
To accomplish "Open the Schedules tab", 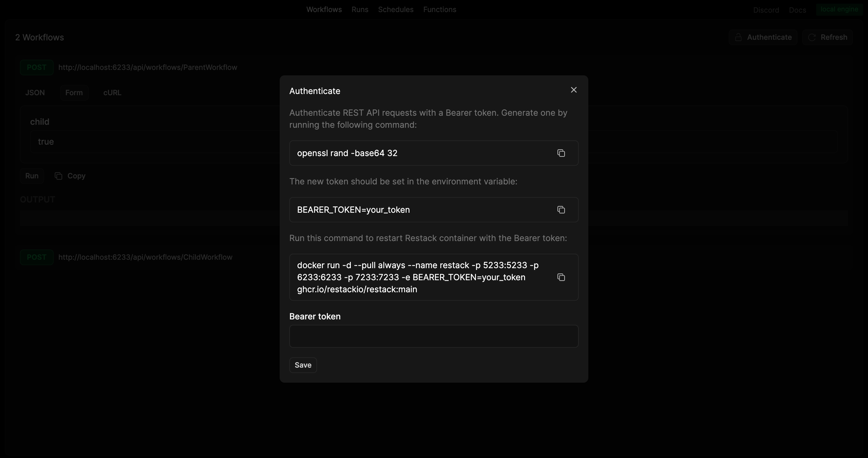I will 395,9.
